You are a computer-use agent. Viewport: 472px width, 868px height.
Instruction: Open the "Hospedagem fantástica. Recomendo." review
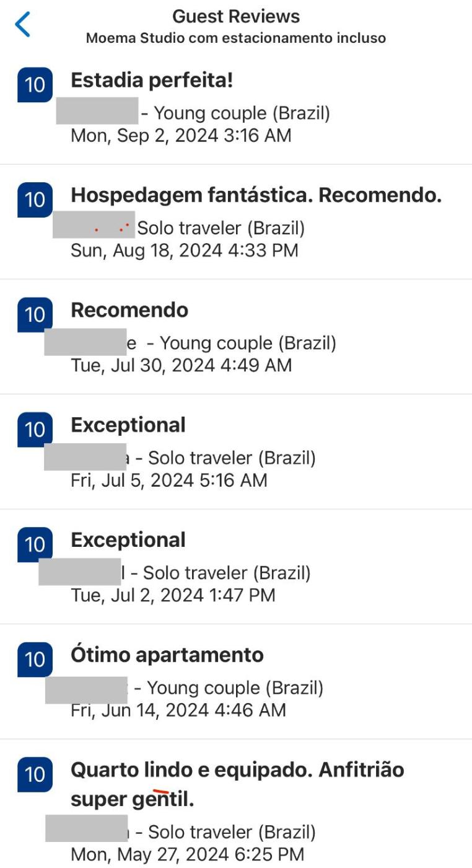click(256, 195)
